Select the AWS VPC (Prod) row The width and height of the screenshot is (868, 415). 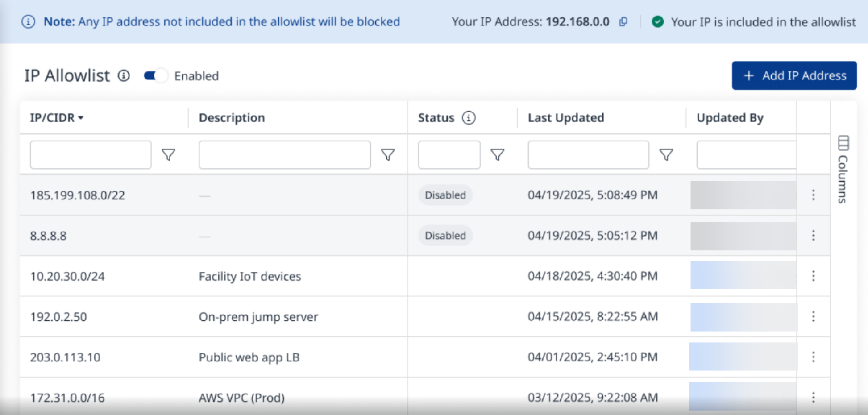(x=241, y=397)
